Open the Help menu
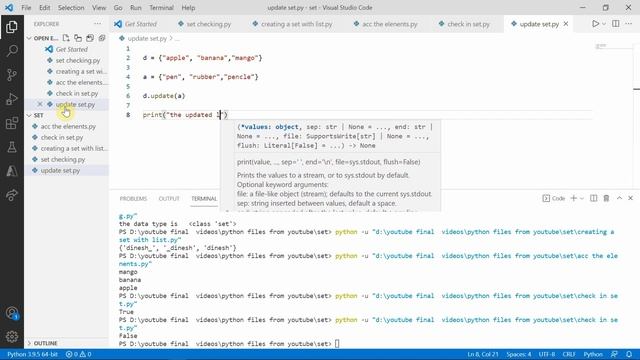Screen dimensions: 640x360 188,7
